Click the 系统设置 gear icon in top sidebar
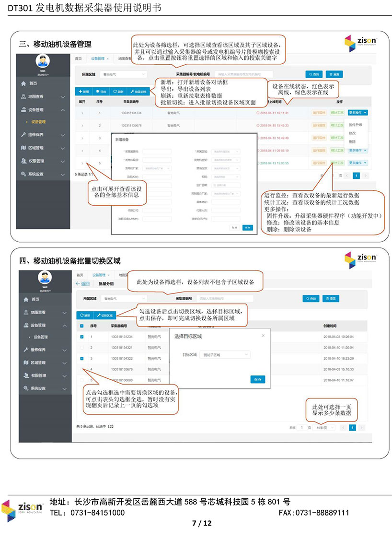 (x=24, y=174)
